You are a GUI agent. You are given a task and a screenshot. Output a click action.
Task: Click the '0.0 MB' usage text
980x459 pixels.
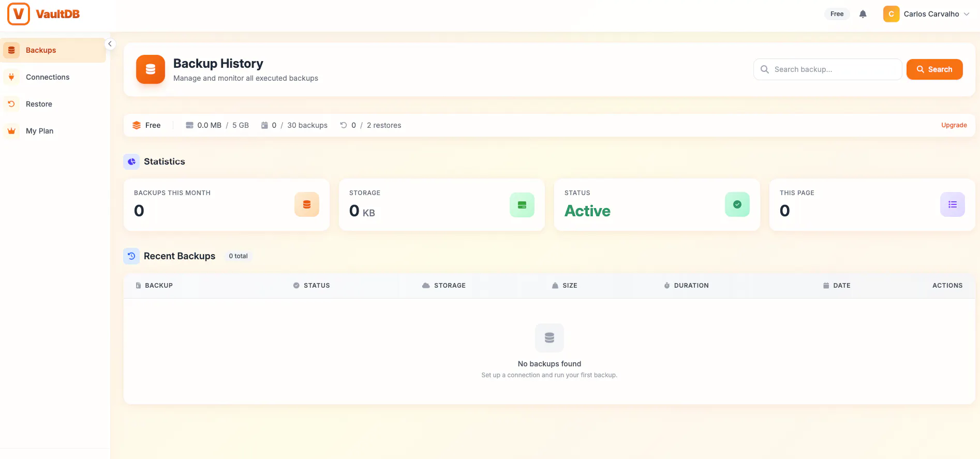click(209, 125)
